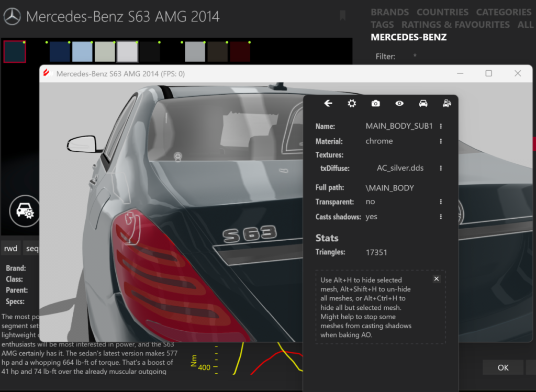Close the showroom window
The height and width of the screenshot is (392, 536).
pyautogui.click(x=518, y=73)
